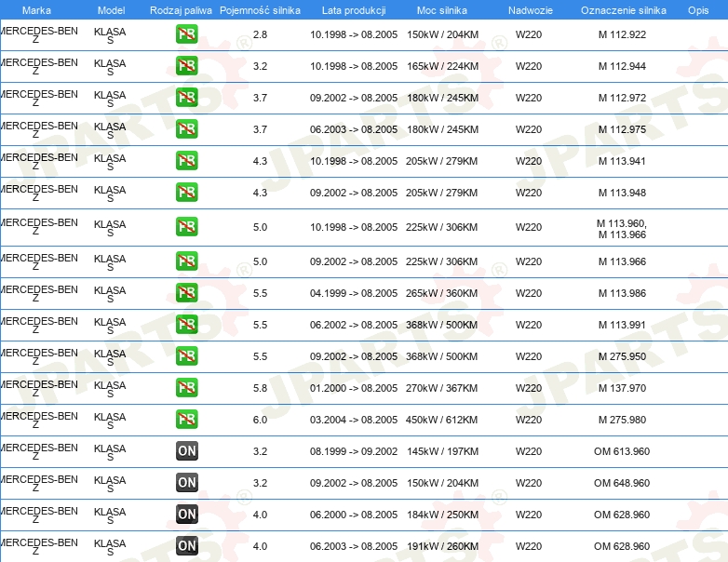Viewport: 728px width, 562px height.
Task: Click production dates 03.2004 -> 08.2005
Action: coord(354,419)
